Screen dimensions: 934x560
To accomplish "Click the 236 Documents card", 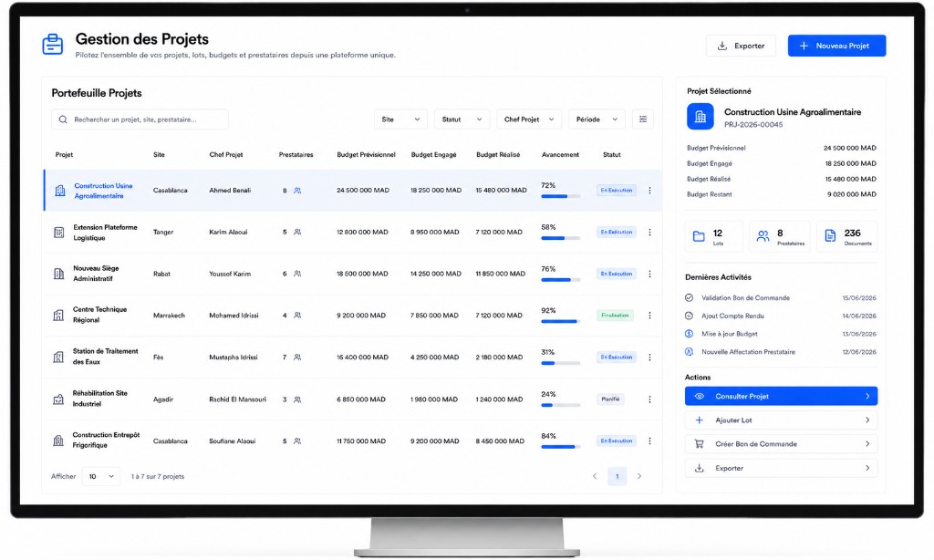I will point(847,236).
